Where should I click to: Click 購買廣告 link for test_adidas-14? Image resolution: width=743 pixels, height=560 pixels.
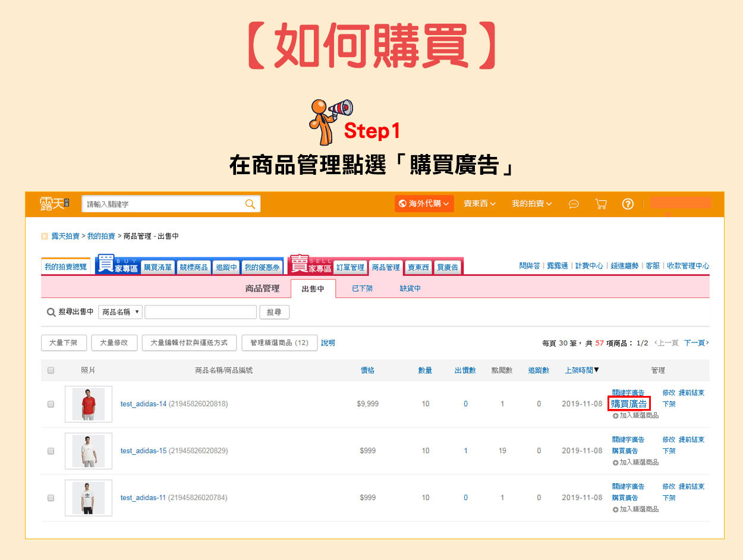[629, 404]
